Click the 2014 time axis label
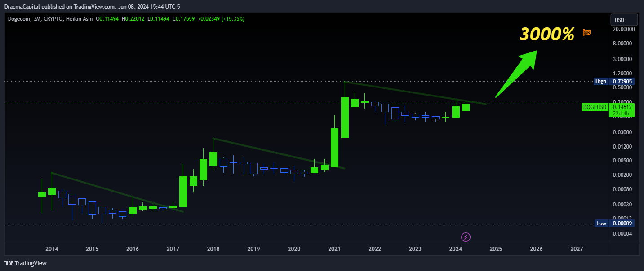The image size is (644, 271). pyautogui.click(x=52, y=249)
